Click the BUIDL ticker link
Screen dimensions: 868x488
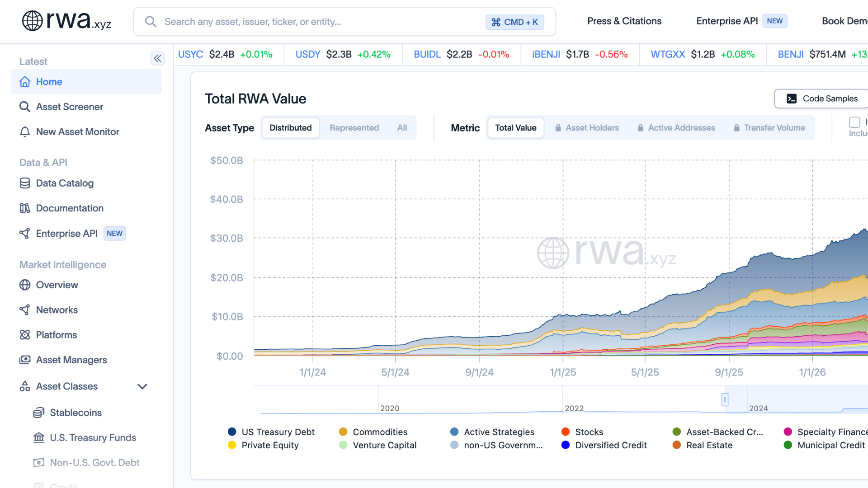click(x=427, y=54)
